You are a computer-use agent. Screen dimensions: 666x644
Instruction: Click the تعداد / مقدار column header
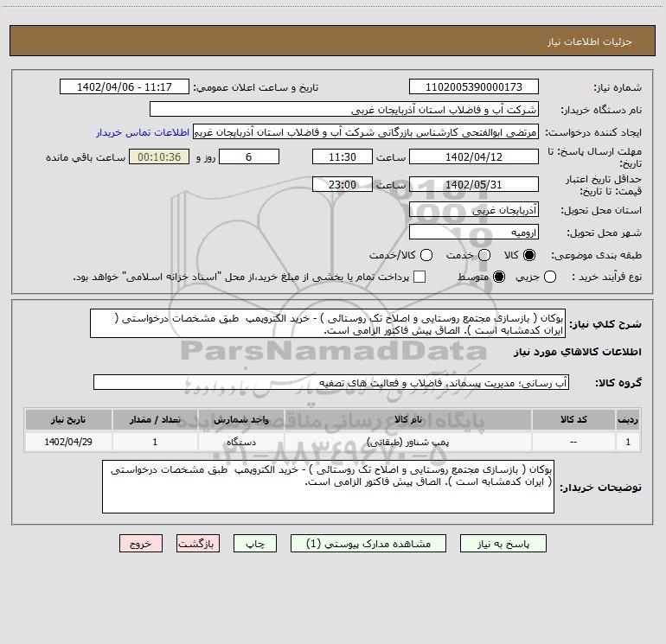155,419
